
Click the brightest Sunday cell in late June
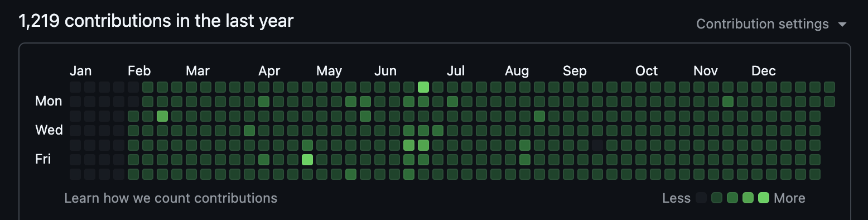point(423,87)
